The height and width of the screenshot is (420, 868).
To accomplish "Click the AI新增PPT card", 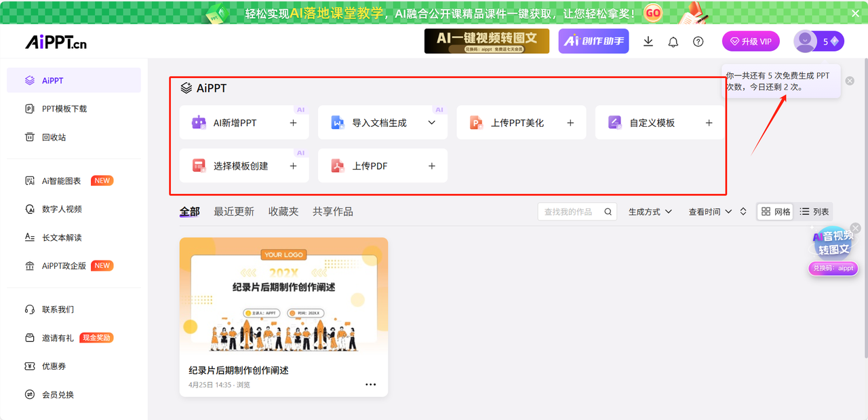I will [x=244, y=123].
